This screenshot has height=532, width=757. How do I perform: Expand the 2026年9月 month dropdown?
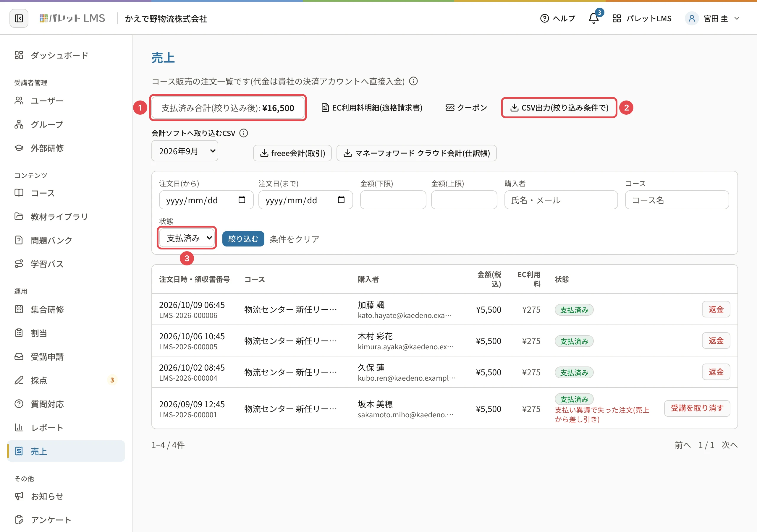[x=185, y=151]
